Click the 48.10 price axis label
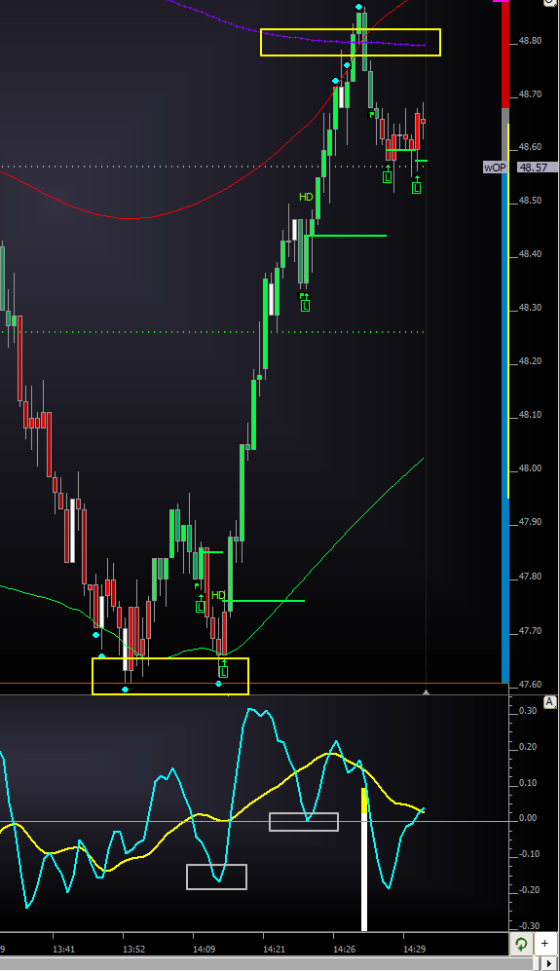560x971 pixels. coord(530,415)
